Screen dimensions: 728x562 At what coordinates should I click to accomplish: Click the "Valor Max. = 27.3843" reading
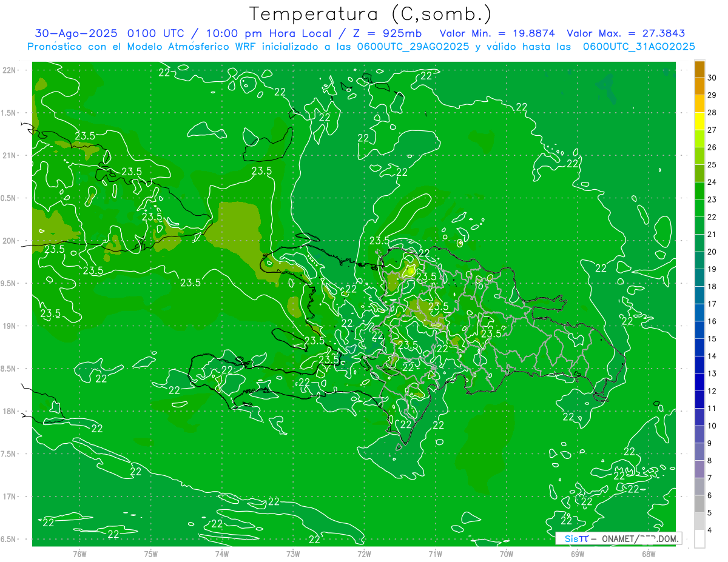626,33
